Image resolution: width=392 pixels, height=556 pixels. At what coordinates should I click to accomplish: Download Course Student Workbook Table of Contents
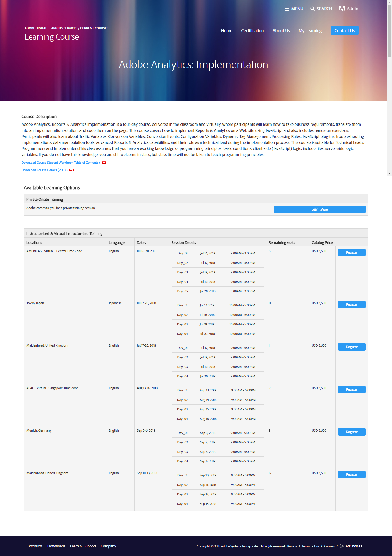(x=61, y=163)
